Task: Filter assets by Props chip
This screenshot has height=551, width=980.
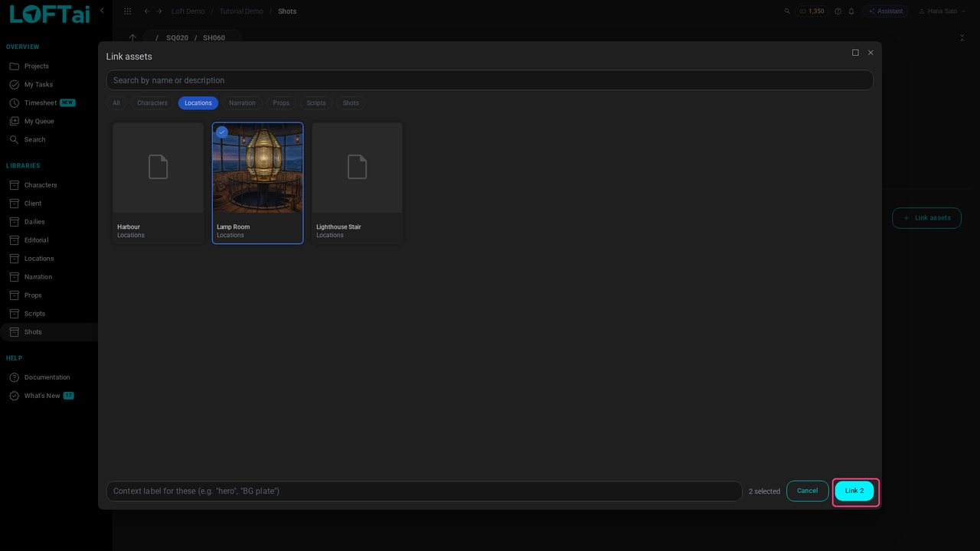Action: tap(281, 103)
